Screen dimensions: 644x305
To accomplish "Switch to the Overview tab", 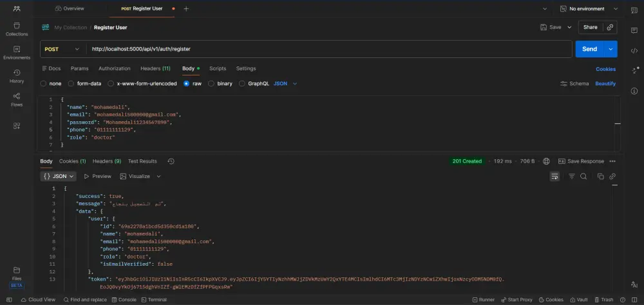I will [70, 8].
